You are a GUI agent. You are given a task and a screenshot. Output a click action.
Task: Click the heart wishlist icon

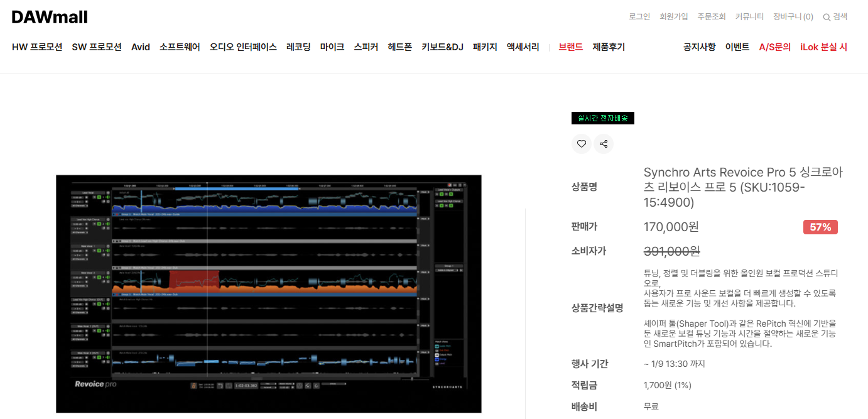point(581,144)
